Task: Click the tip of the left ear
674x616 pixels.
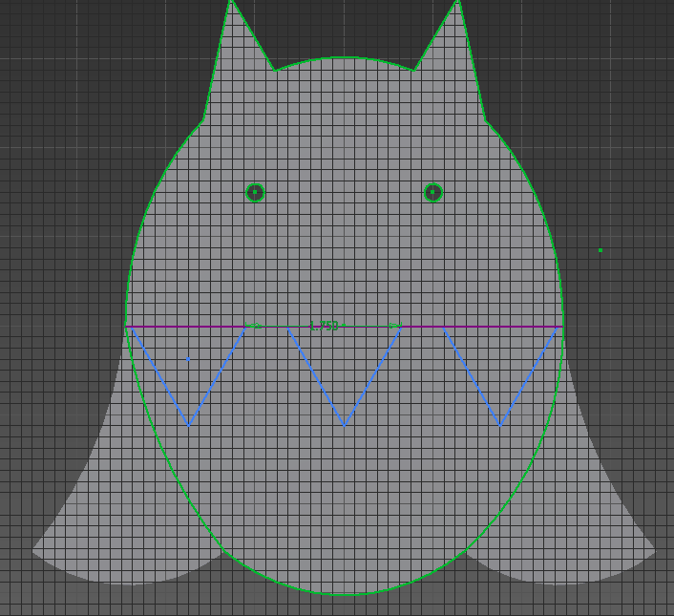Action: (x=231, y=1)
